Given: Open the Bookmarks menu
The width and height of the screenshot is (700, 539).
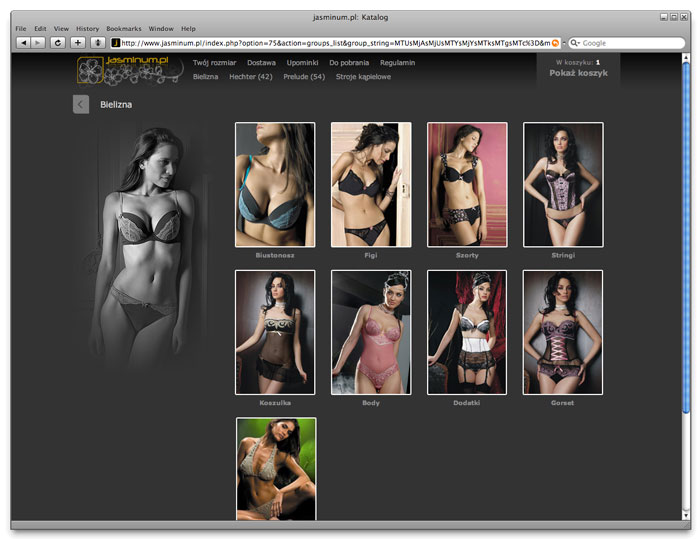Looking at the screenshot, I should click(x=124, y=28).
